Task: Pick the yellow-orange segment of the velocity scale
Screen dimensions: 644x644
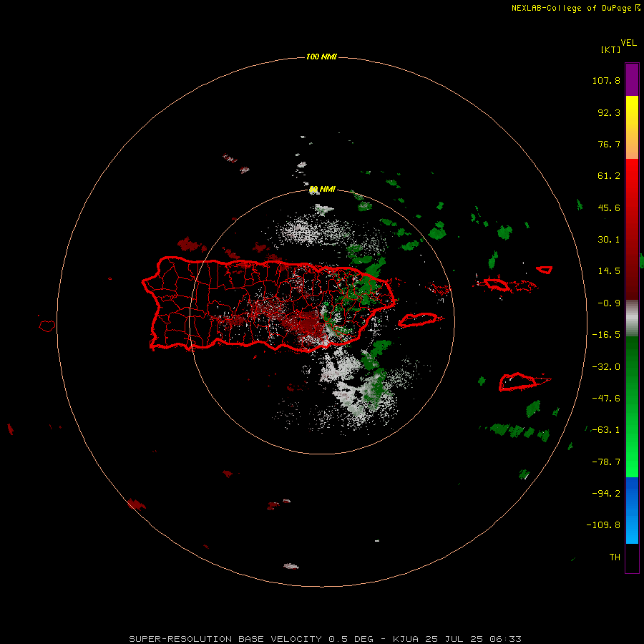Action: tap(632, 127)
